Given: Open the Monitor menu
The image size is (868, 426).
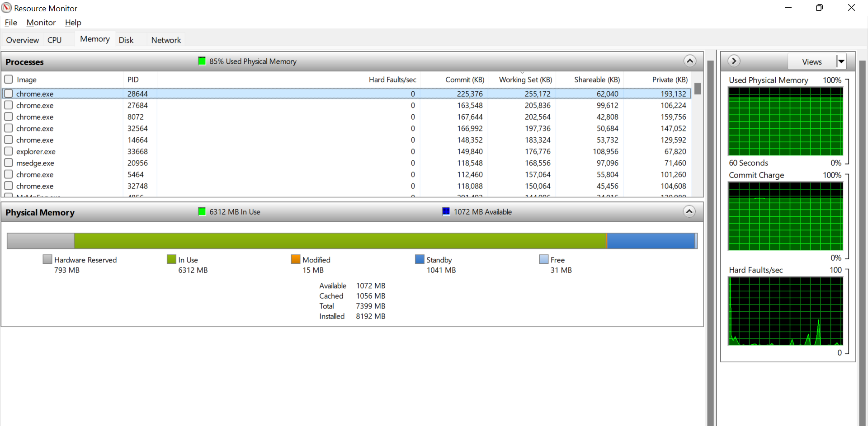Looking at the screenshot, I should point(41,23).
